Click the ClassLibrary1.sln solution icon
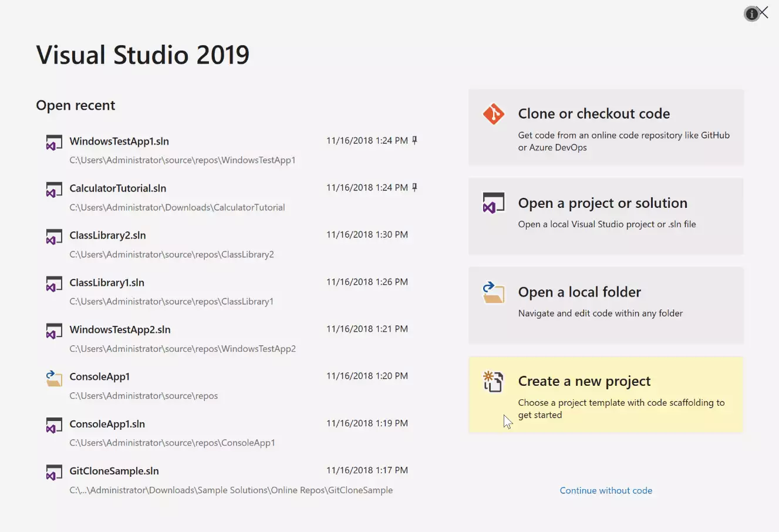779x532 pixels. (x=54, y=284)
